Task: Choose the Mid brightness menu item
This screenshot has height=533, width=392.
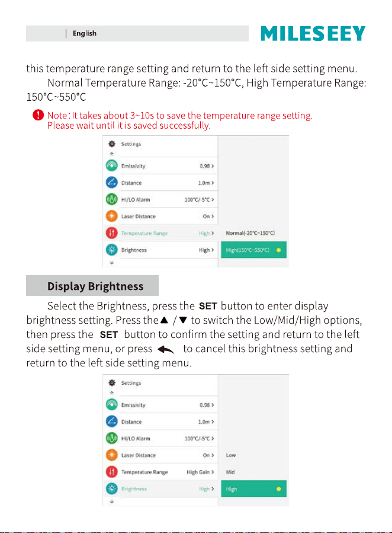Action: (230, 472)
